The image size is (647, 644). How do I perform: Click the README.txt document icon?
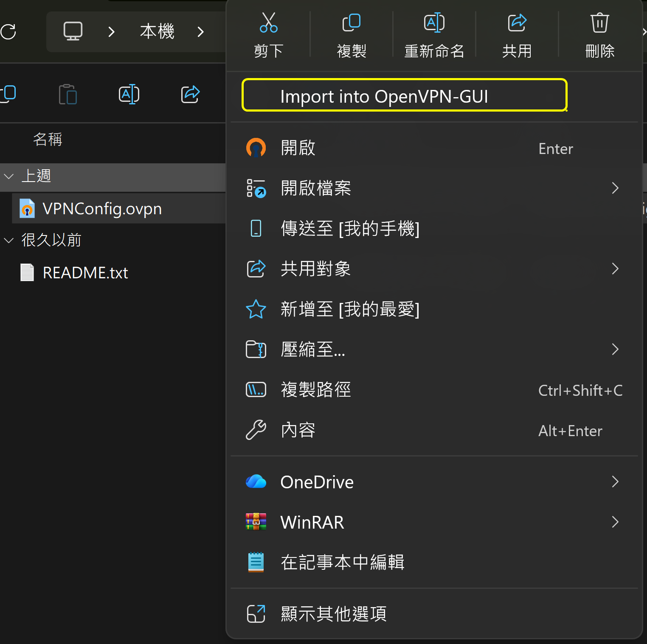coord(27,272)
